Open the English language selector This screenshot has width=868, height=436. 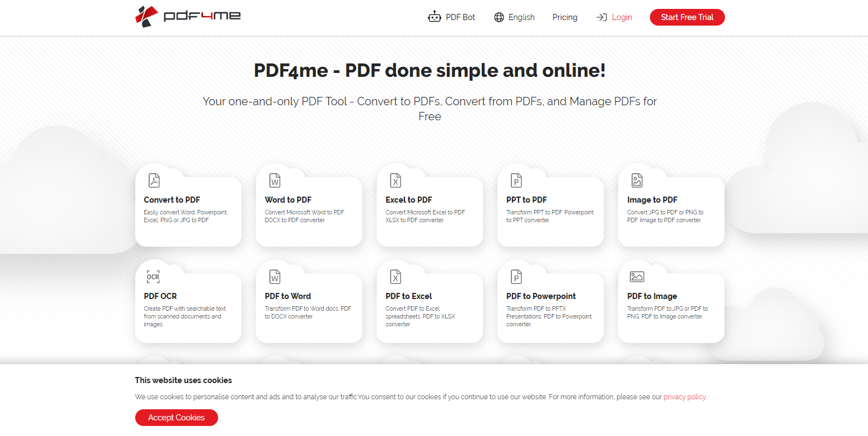coord(514,17)
